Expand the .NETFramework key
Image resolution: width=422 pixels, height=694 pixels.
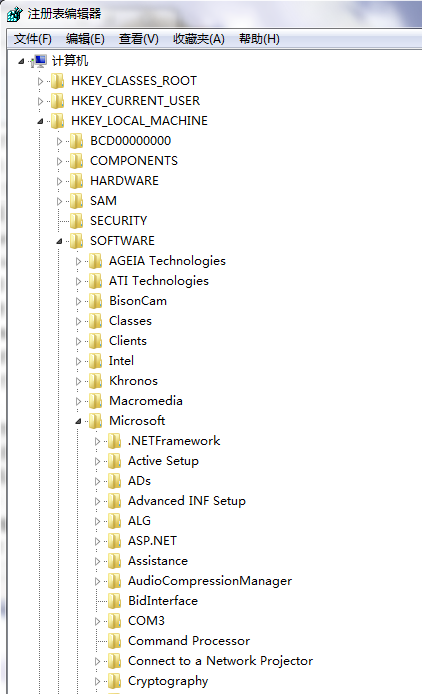point(97,441)
